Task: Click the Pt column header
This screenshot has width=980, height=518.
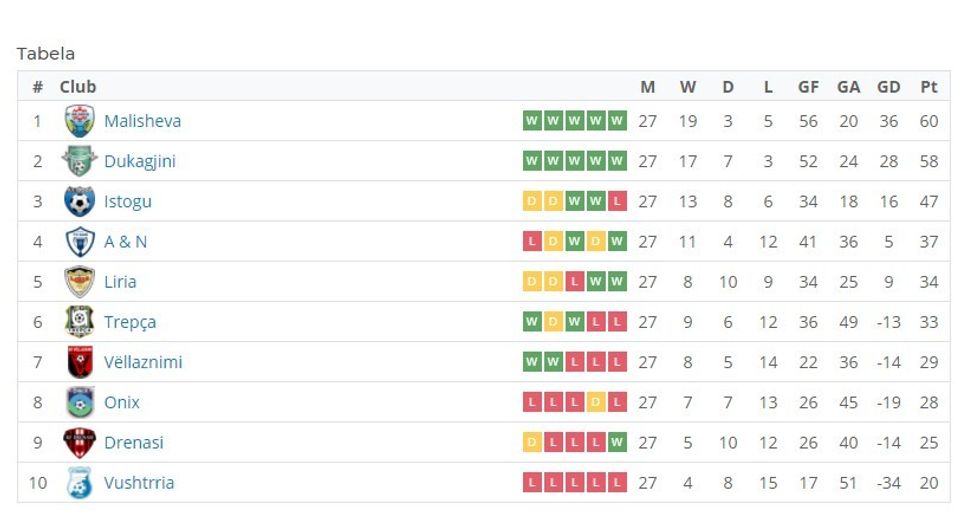Action: click(929, 87)
